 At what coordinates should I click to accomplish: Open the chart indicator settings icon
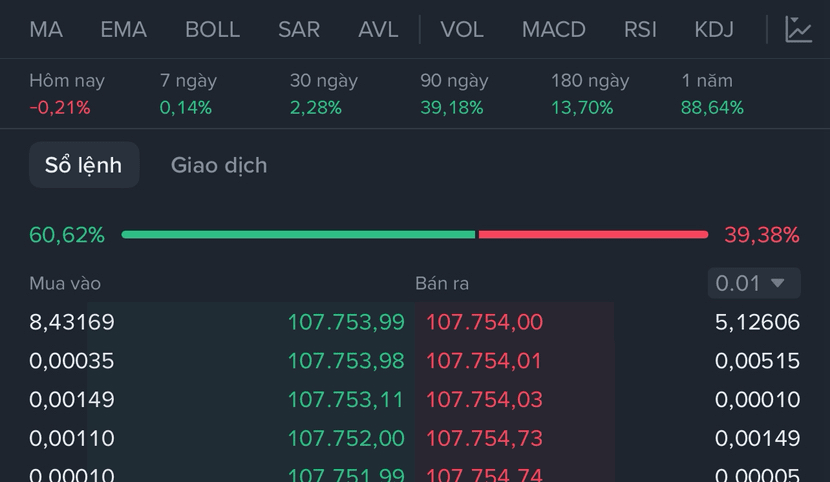pyautogui.click(x=798, y=30)
